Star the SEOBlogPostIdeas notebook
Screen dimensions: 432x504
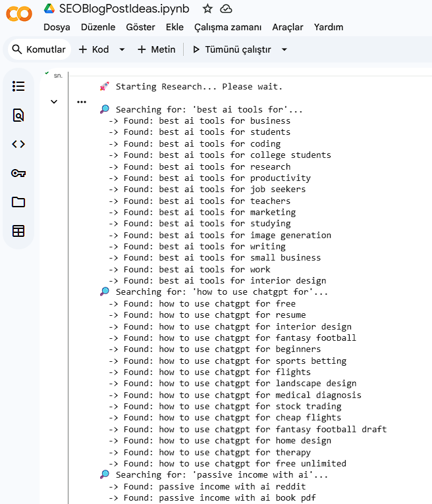(207, 9)
